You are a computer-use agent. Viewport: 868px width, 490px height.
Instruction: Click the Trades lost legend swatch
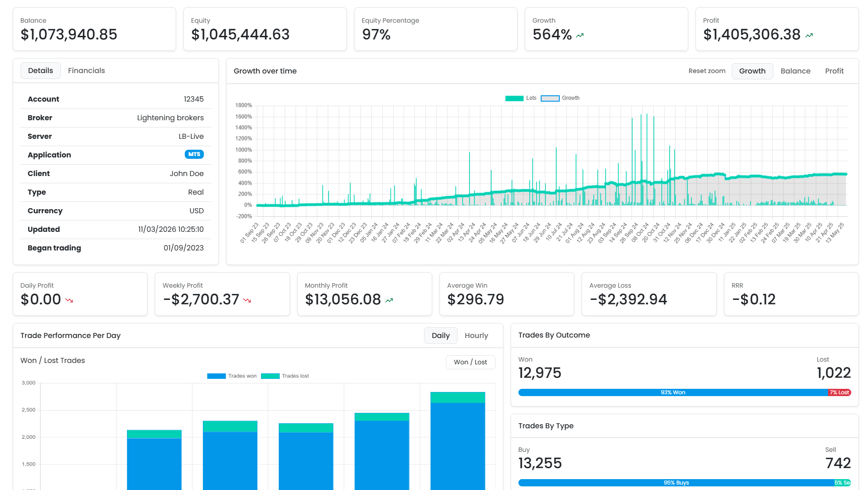pos(271,376)
